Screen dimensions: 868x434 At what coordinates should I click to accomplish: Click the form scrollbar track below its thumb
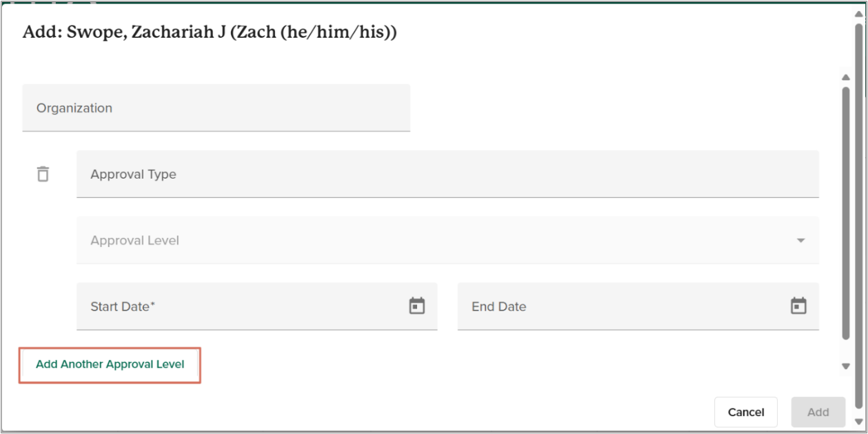pyautogui.click(x=846, y=351)
